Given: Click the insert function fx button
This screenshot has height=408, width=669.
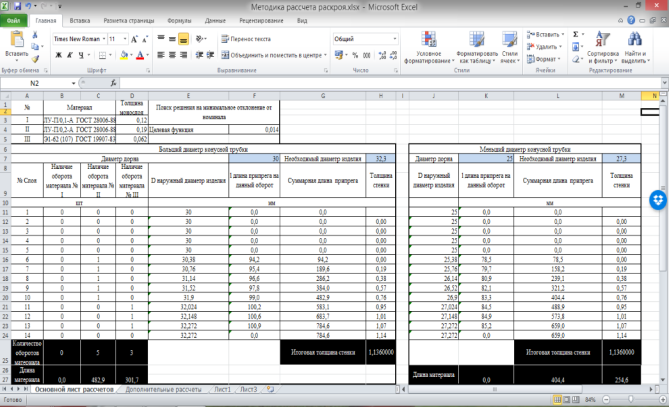Looking at the screenshot, I should coord(113,83).
